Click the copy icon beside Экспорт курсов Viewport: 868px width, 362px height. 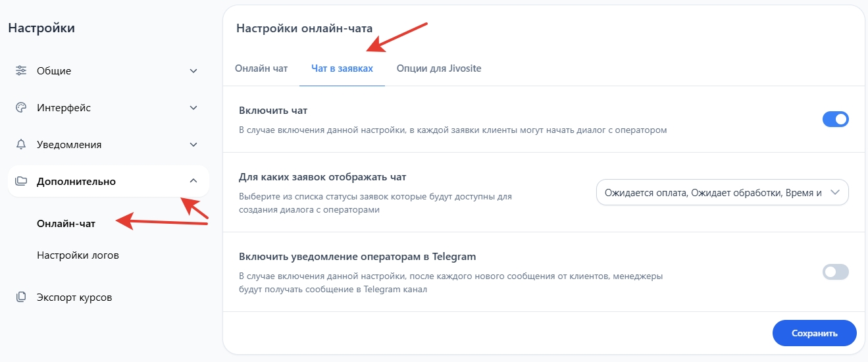point(21,297)
